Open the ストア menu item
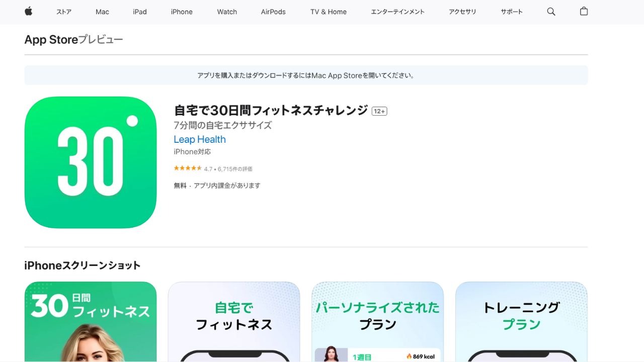The image size is (644, 362). tap(64, 12)
